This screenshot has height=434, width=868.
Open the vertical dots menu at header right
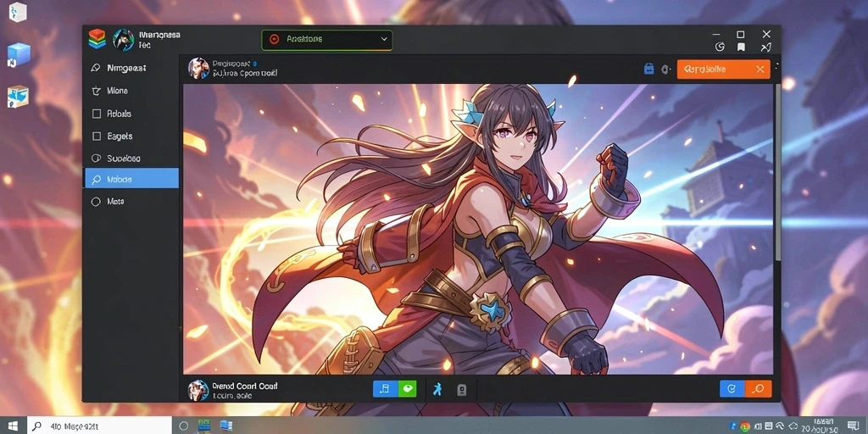point(776,66)
